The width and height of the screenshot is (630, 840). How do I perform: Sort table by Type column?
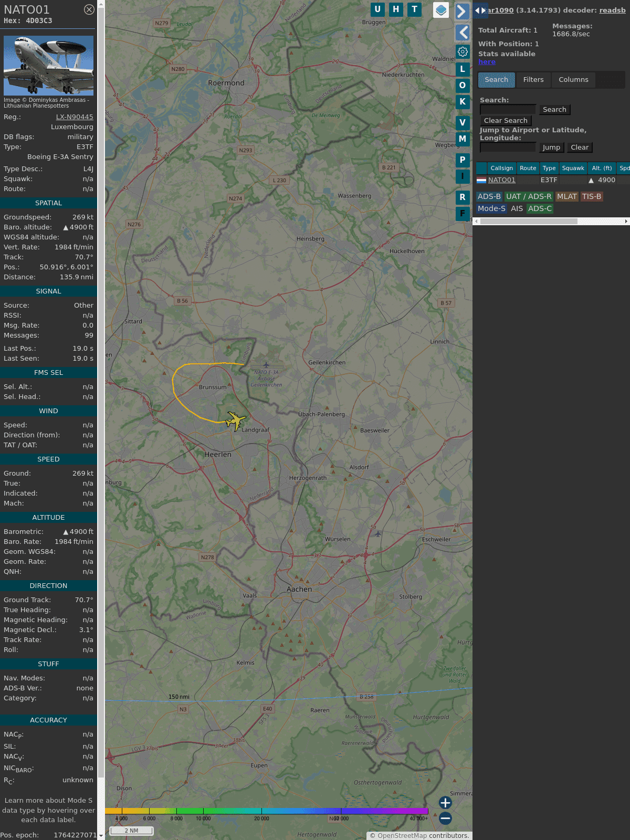[x=549, y=168]
